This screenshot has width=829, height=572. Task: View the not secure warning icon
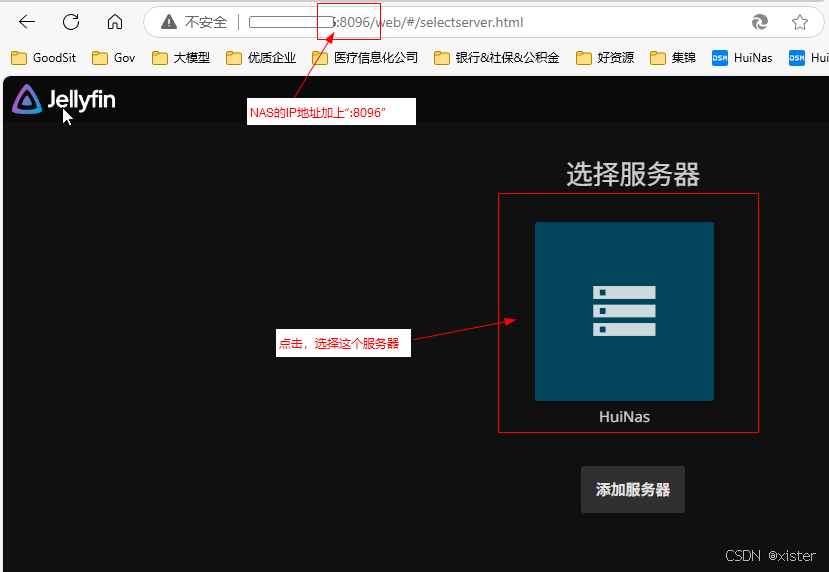(x=169, y=22)
